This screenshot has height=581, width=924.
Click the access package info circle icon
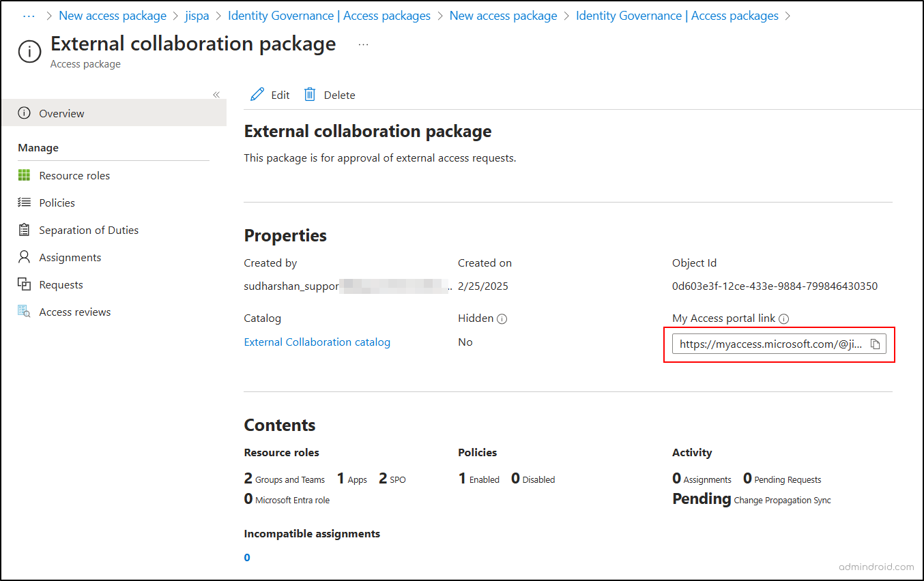[x=29, y=51]
